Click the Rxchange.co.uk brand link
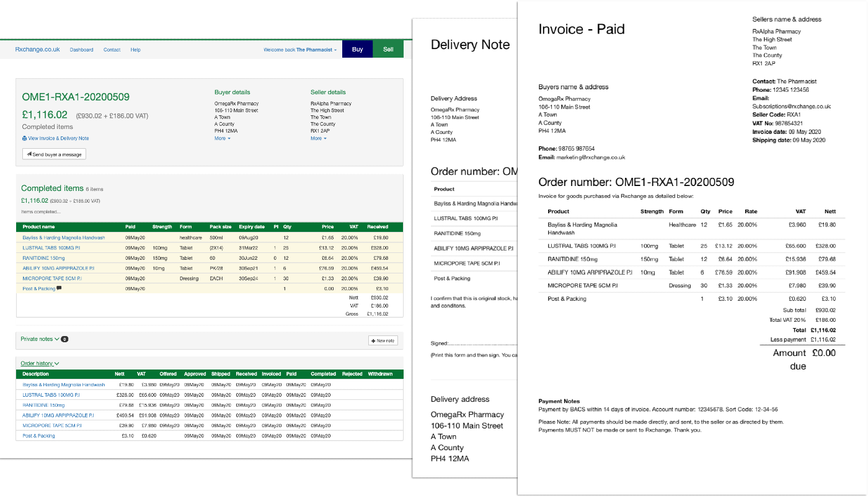Screen dimensions: 868x496 pyautogui.click(x=37, y=50)
